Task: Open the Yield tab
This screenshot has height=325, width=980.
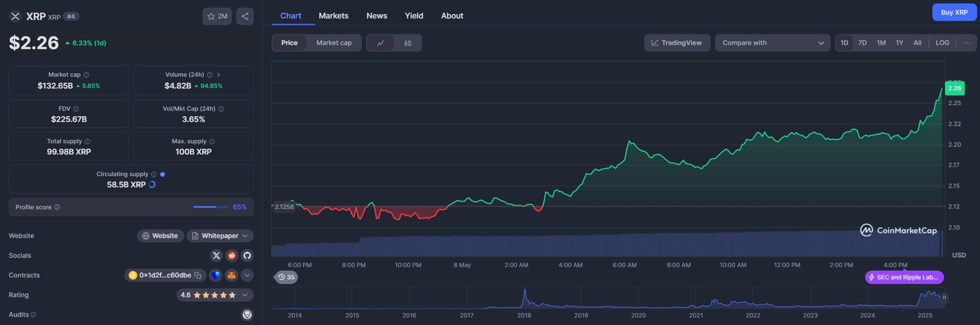Action: [414, 16]
